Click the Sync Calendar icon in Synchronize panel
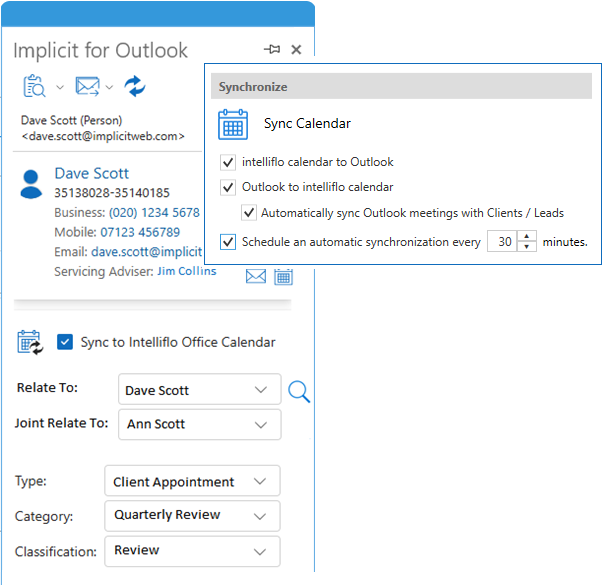 tap(233, 125)
